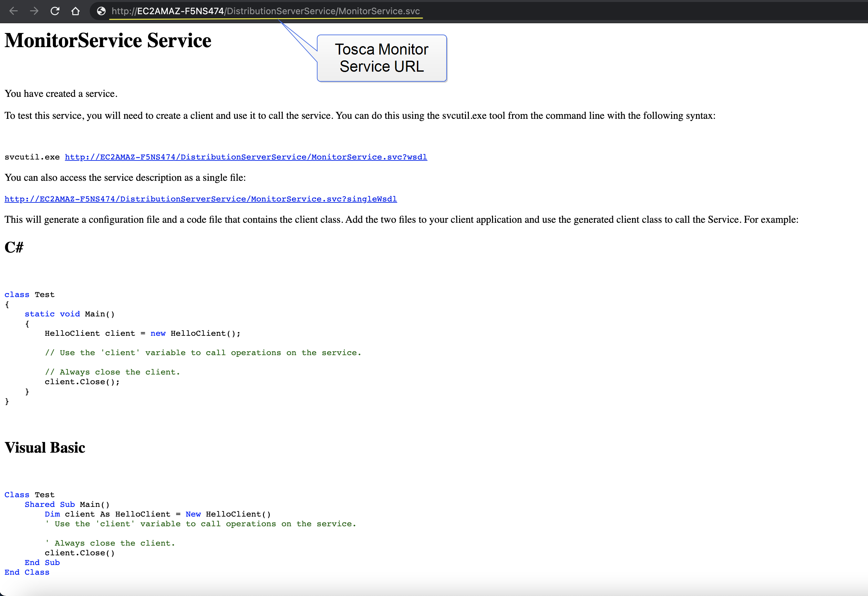Click 'You have created a service' text

pyautogui.click(x=61, y=93)
